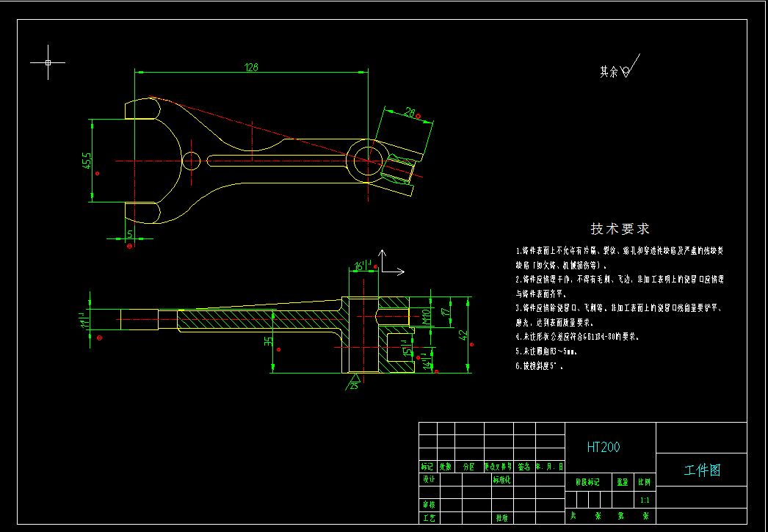Select the HT200 material text
Screen dimensions: 768x532
click(x=603, y=447)
